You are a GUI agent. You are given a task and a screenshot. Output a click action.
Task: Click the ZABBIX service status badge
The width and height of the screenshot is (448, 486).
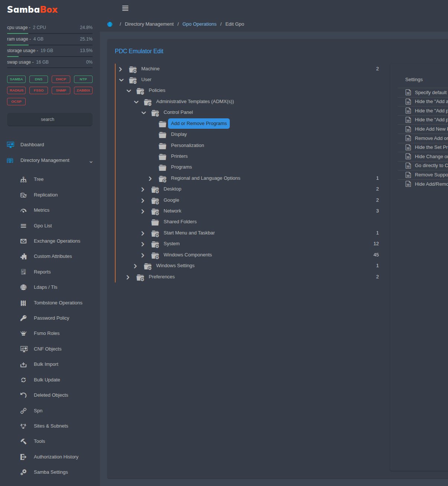click(x=83, y=90)
